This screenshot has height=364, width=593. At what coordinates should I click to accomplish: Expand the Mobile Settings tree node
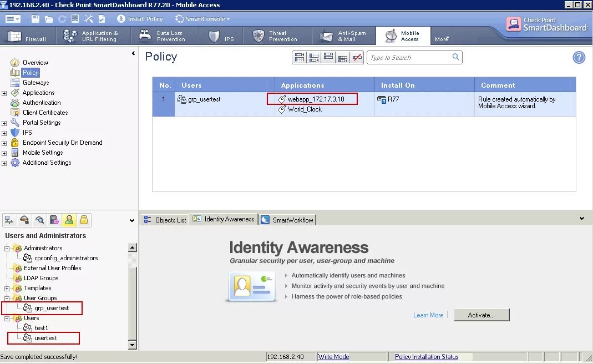(4, 153)
